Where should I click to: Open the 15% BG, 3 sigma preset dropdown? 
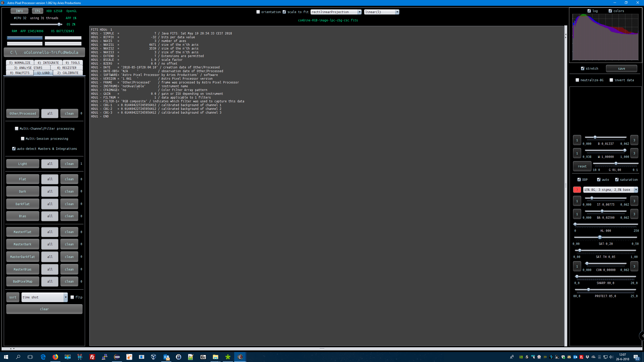click(636, 190)
